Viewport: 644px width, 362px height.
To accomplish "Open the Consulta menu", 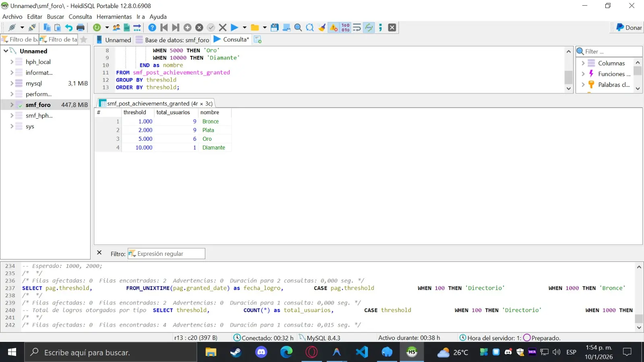I will 80,16.
